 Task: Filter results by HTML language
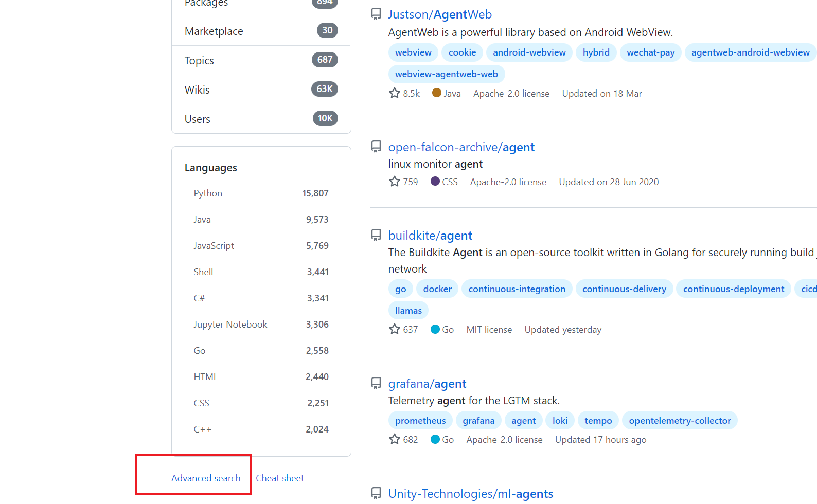click(261, 377)
